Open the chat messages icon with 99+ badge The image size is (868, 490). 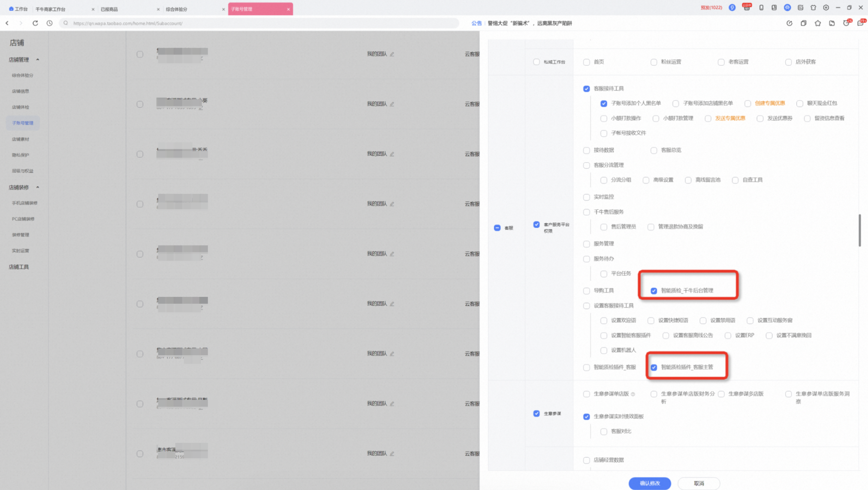[x=861, y=23]
